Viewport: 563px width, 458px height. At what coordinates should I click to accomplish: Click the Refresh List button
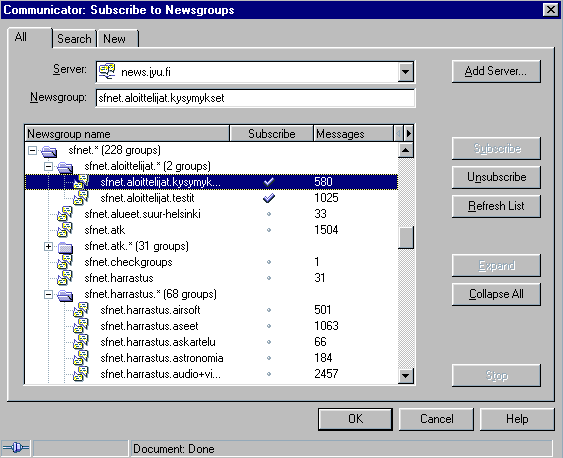[x=496, y=206]
